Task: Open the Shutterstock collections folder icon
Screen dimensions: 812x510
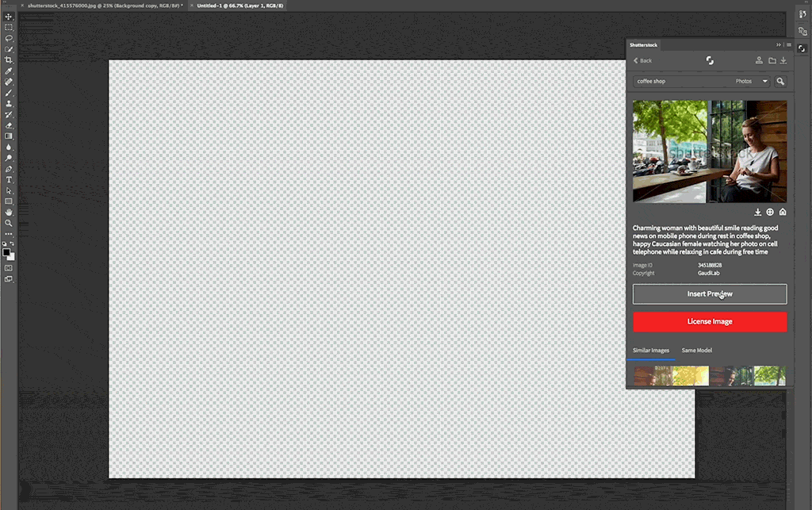Action: click(772, 60)
